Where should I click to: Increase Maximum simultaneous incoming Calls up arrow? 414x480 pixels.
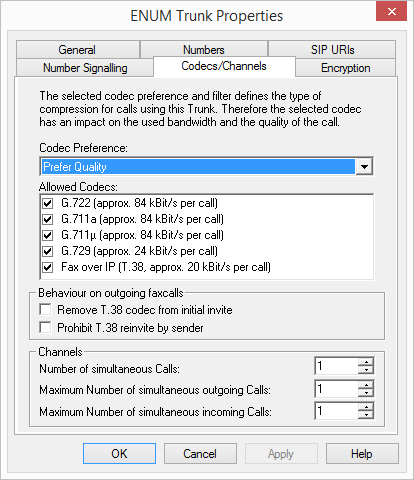[366, 407]
